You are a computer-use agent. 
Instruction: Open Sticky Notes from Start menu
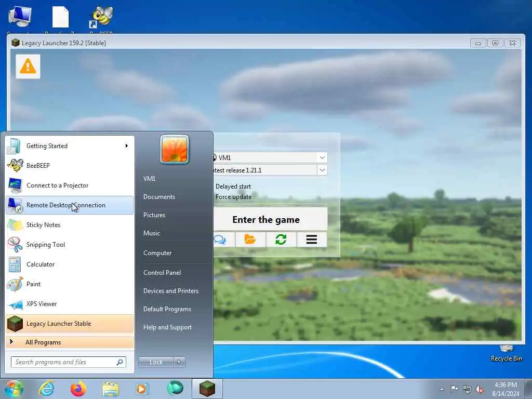click(x=70, y=224)
